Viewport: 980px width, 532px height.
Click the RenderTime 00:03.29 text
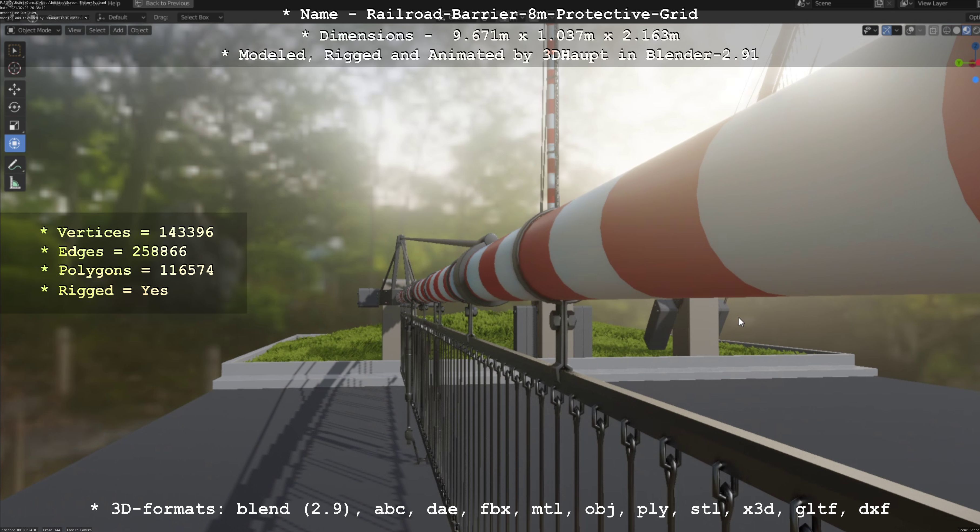point(18,13)
